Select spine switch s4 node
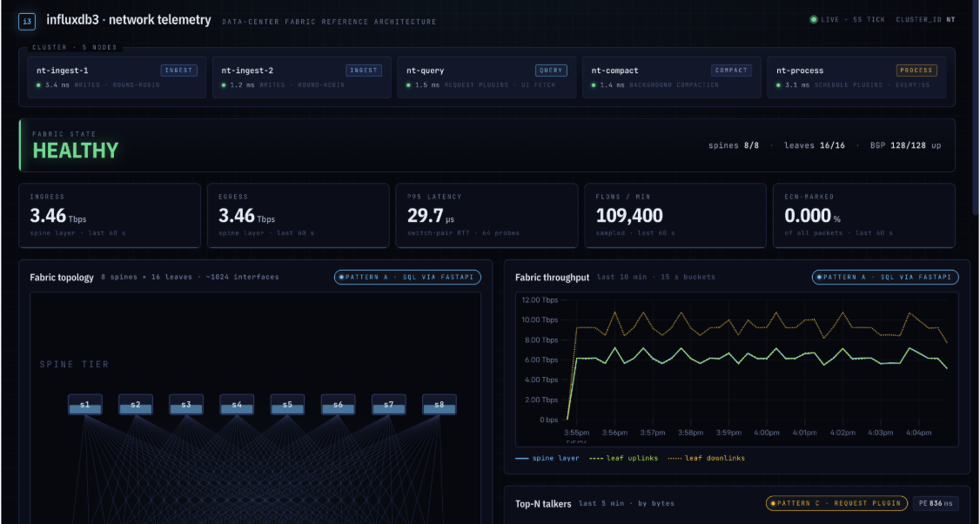 tap(237, 405)
